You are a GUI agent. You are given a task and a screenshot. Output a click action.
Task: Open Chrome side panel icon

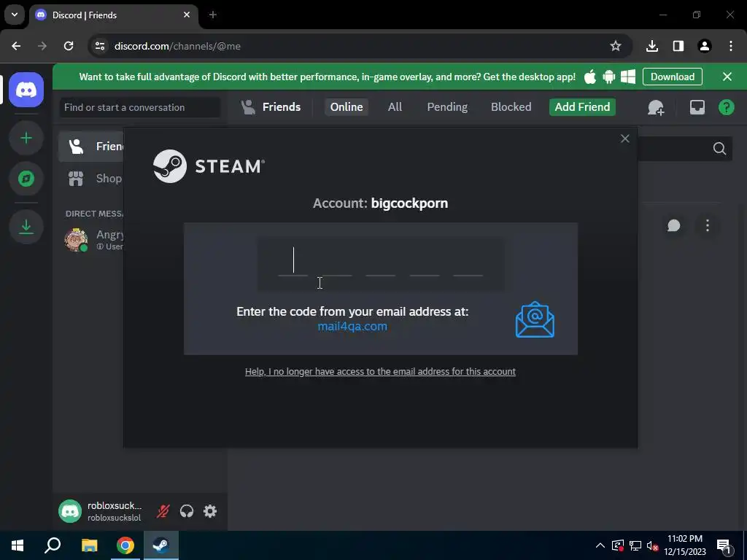(678, 46)
